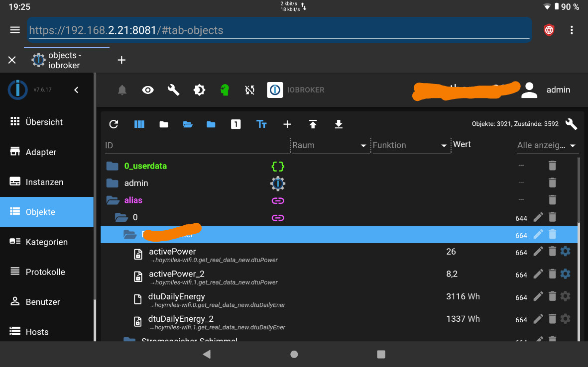Add a new object with plus icon
The image size is (588, 367).
point(287,124)
